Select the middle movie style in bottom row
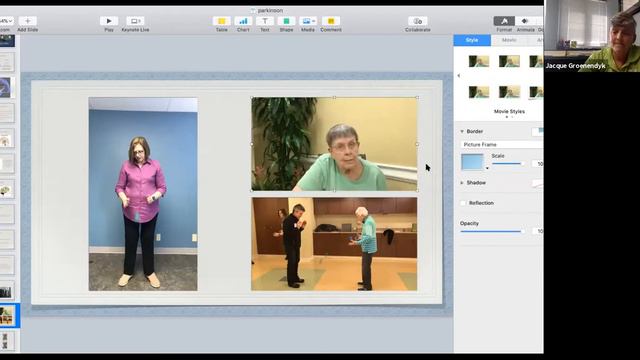 (x=509, y=92)
